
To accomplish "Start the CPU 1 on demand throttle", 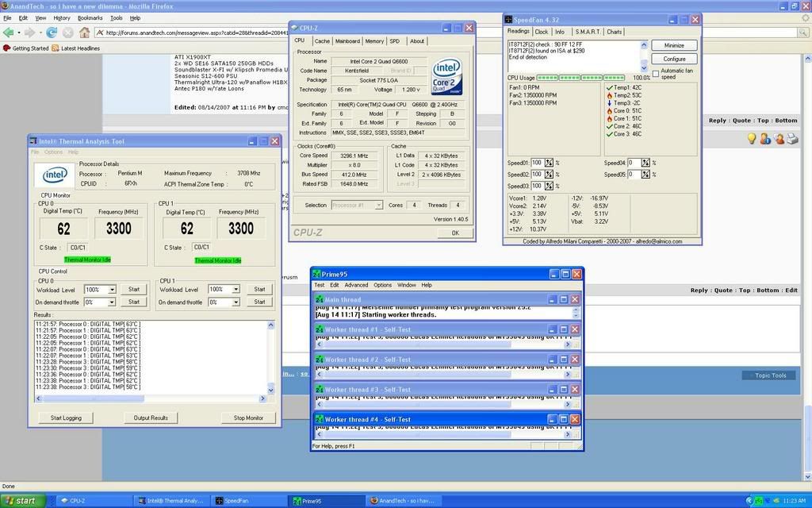I will point(259,302).
